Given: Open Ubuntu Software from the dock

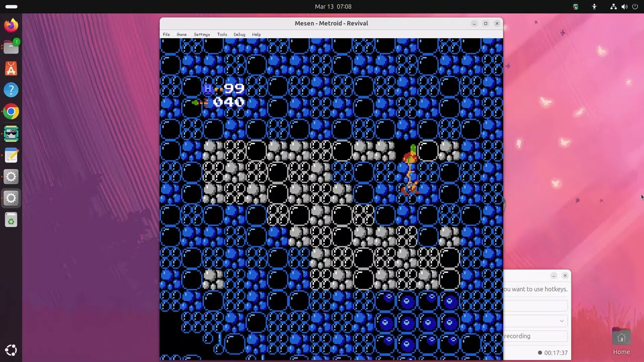Looking at the screenshot, I should tap(11, 68).
